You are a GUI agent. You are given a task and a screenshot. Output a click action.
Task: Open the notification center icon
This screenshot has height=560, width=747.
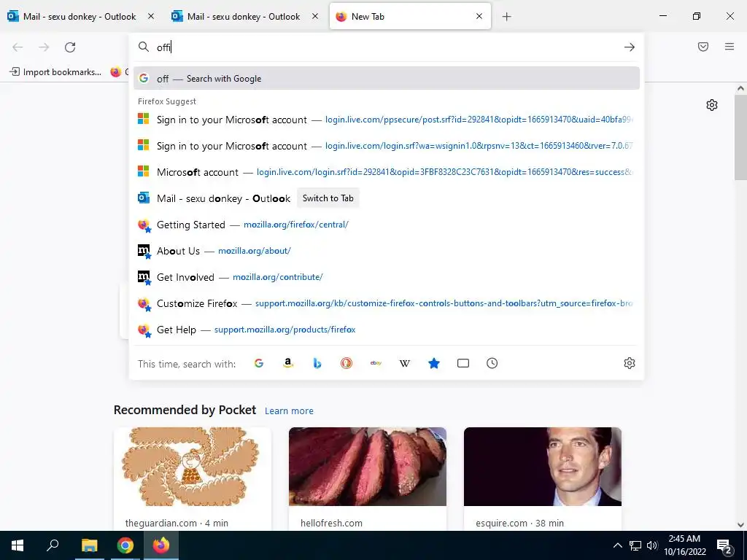click(724, 546)
